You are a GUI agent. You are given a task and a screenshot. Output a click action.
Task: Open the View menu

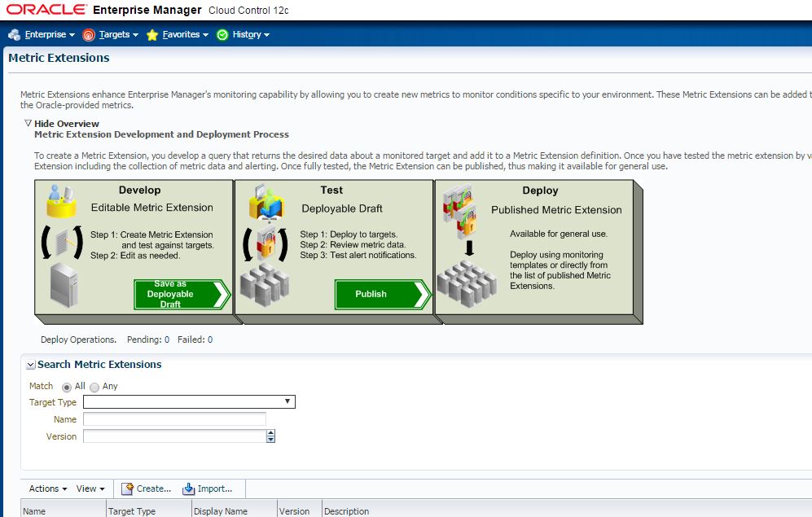[90, 489]
